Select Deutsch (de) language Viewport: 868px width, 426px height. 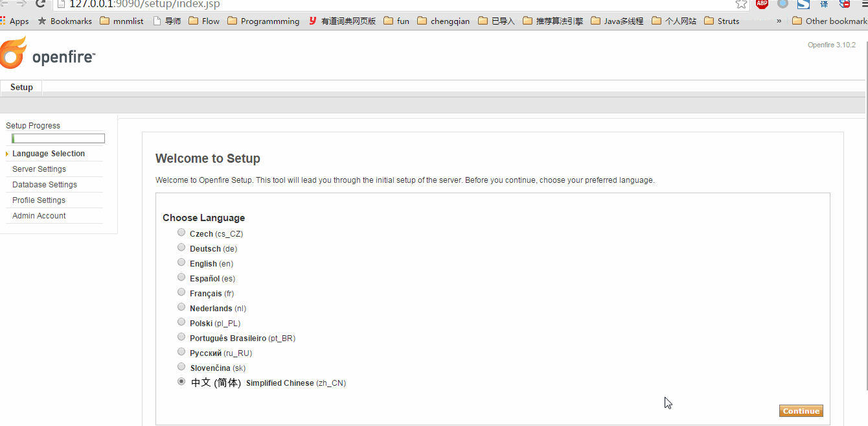pyautogui.click(x=181, y=247)
